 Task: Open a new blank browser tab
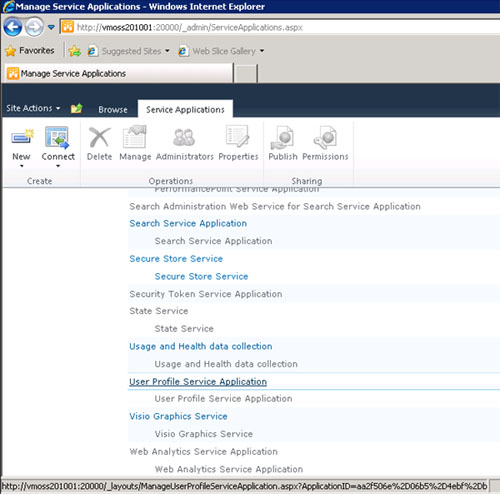tap(245, 73)
